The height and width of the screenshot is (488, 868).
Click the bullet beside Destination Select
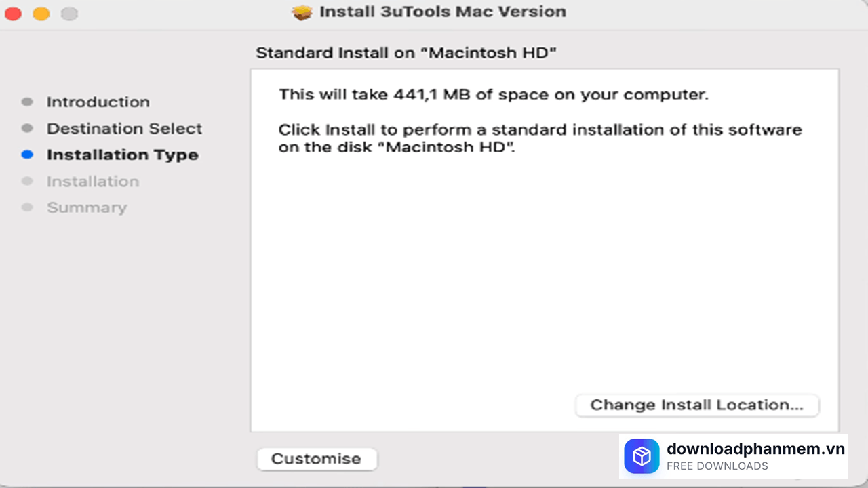click(27, 129)
